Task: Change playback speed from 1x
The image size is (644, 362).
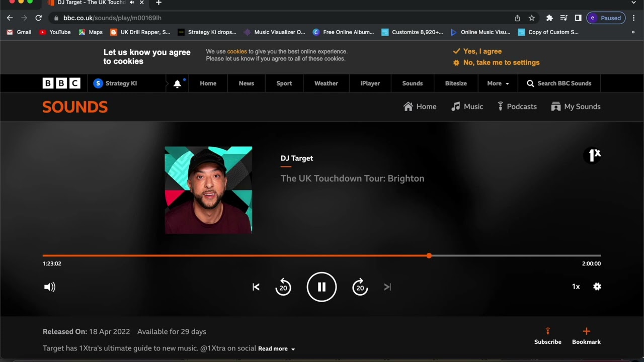Action: [576, 287]
